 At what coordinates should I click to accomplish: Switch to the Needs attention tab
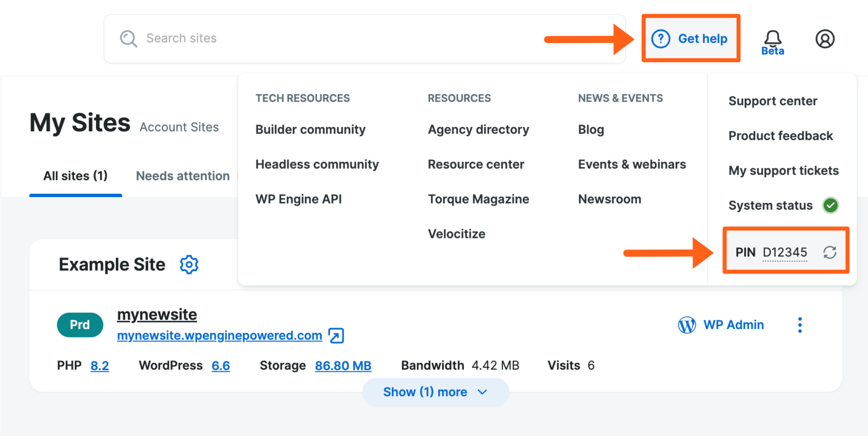coord(183,176)
